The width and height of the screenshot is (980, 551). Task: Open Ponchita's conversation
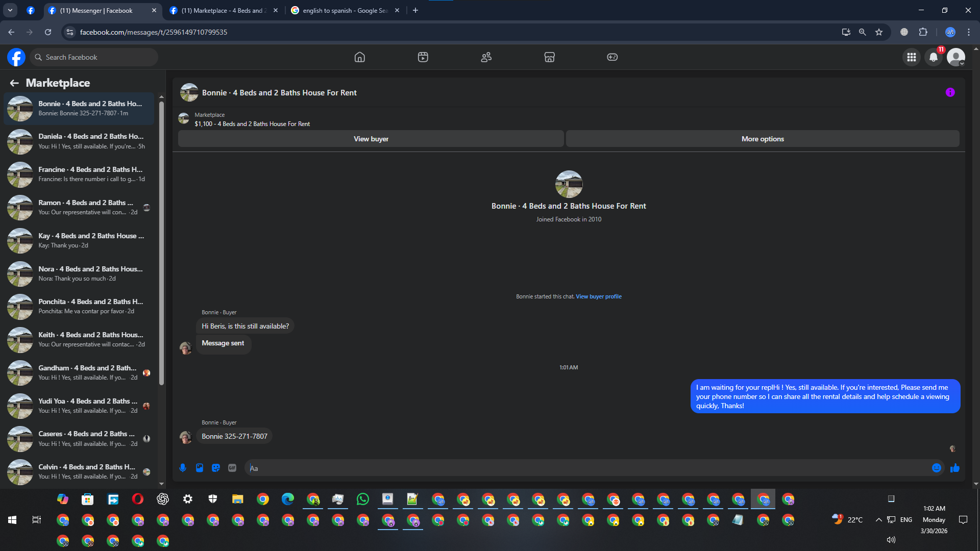tap(79, 307)
